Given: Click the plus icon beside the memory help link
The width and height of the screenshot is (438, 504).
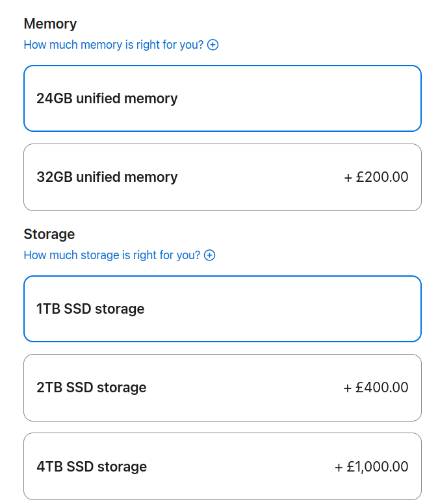Looking at the screenshot, I should [x=213, y=45].
